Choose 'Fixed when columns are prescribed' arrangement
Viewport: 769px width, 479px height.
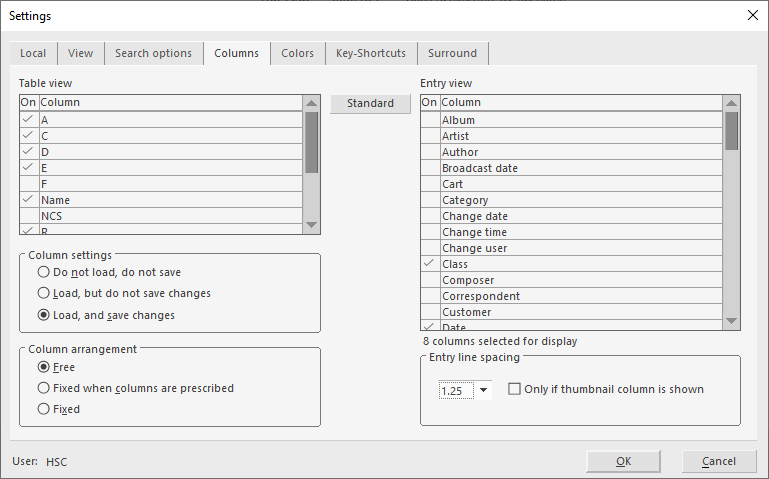pyautogui.click(x=43, y=388)
